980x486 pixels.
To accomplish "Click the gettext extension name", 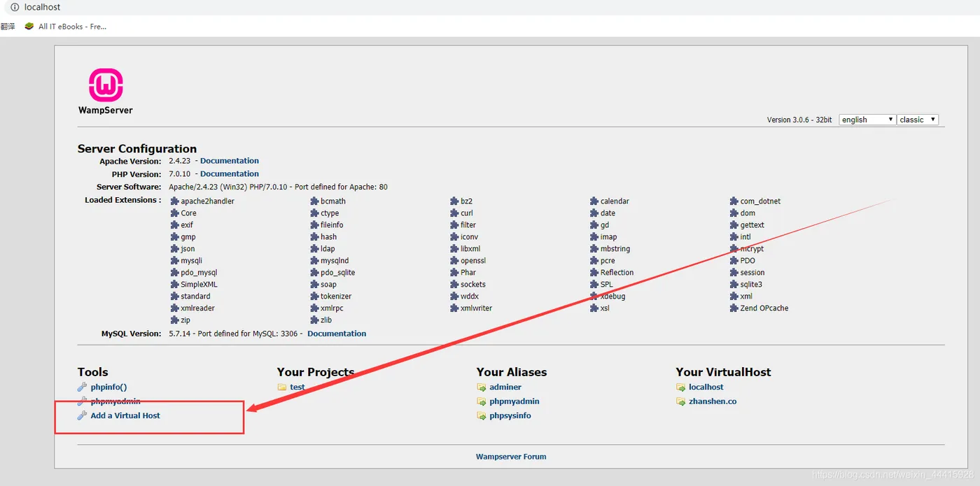I will point(752,225).
